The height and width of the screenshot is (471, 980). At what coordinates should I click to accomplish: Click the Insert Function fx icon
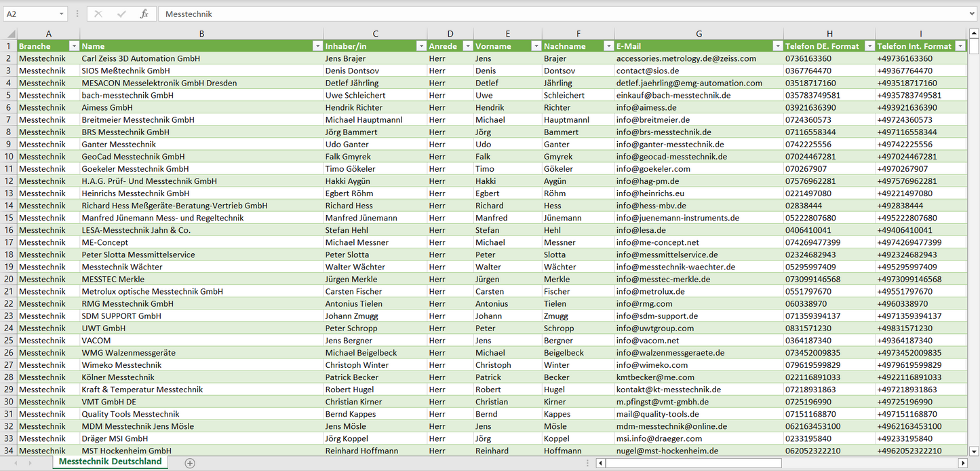[x=144, y=14]
